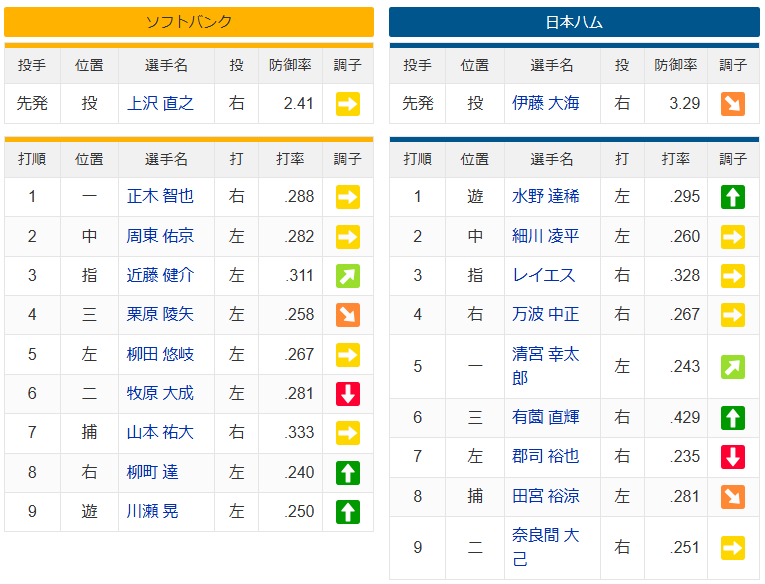Screen dimensions: 765x584
Task: Select the 日本ハム team header
Action: 574,22
